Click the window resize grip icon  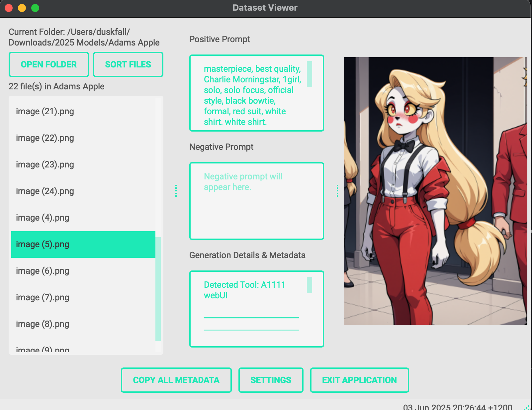[527, 407]
